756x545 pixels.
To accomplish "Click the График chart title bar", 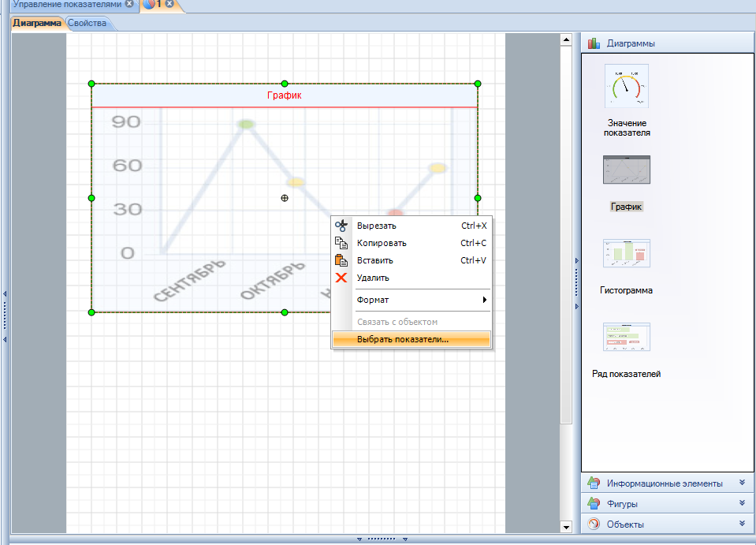I will [x=284, y=96].
